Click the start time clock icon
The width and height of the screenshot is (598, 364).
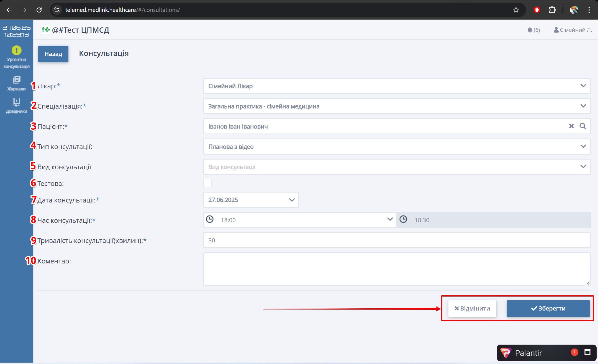(210, 220)
